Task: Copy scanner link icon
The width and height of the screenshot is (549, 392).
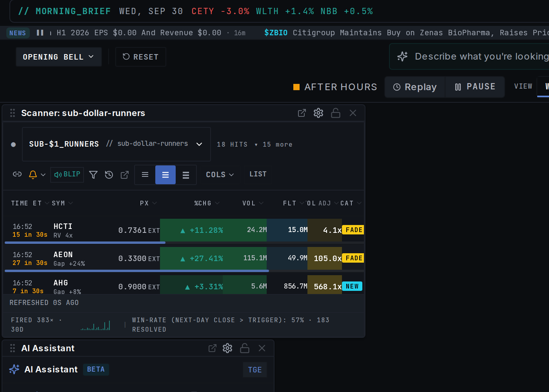Action: [17, 174]
